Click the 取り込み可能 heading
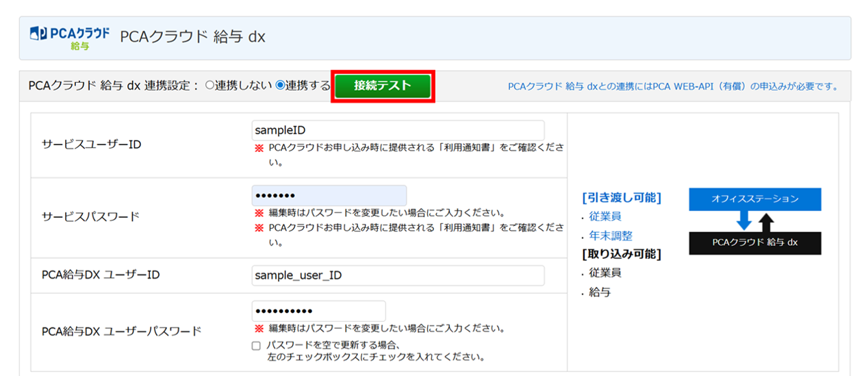 [622, 254]
